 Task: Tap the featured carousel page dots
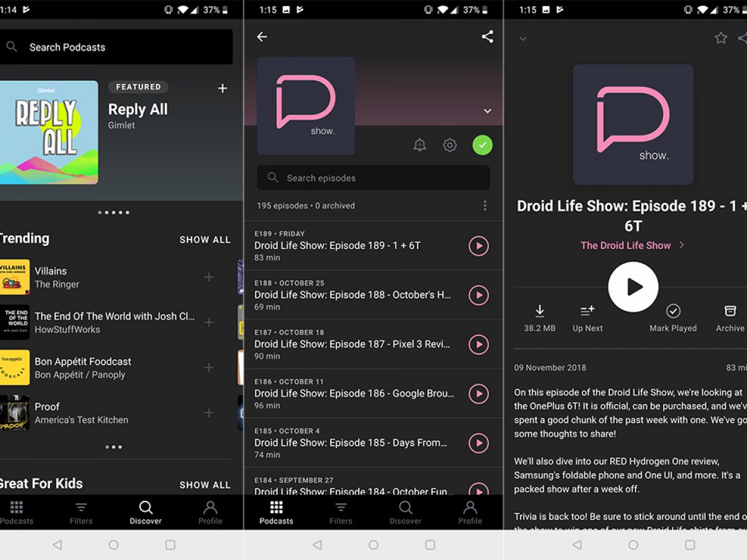pyautogui.click(x=113, y=213)
